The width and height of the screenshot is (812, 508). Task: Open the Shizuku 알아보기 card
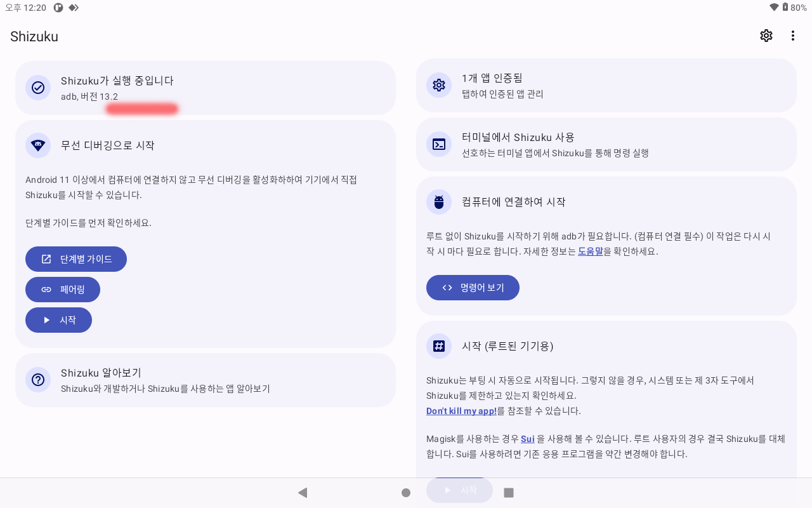[206, 380]
